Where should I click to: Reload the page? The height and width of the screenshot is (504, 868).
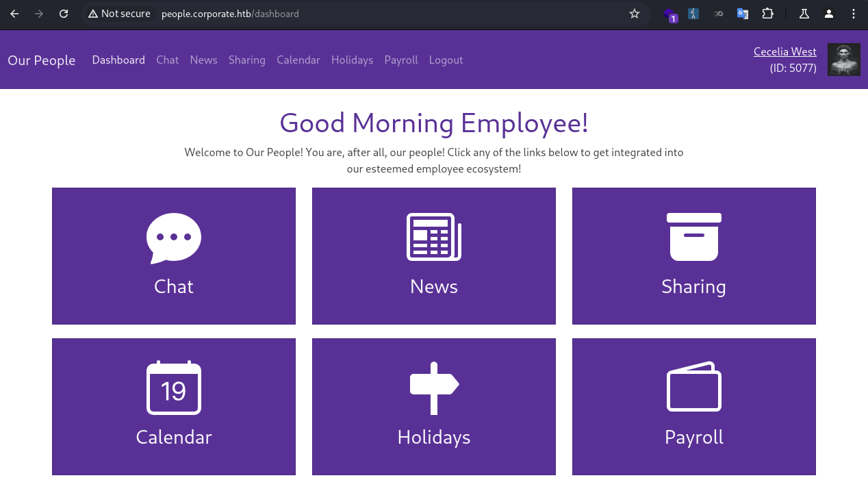pyautogui.click(x=64, y=14)
